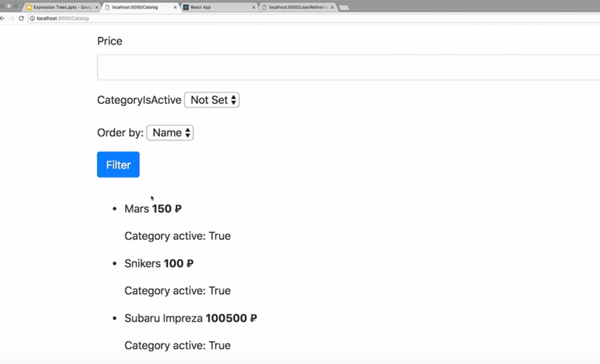Open a new browser tab
Screen dimensions: 600x364
344,8
